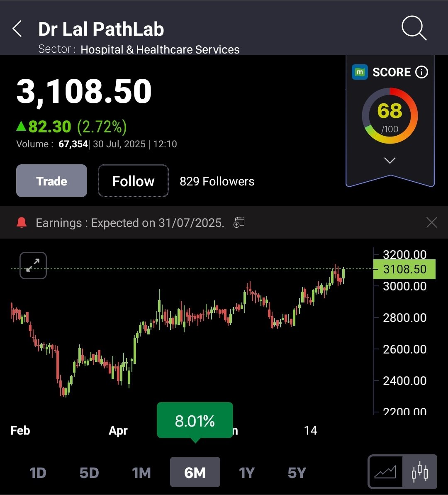Tap the 3200.00 axis label

[405, 254]
